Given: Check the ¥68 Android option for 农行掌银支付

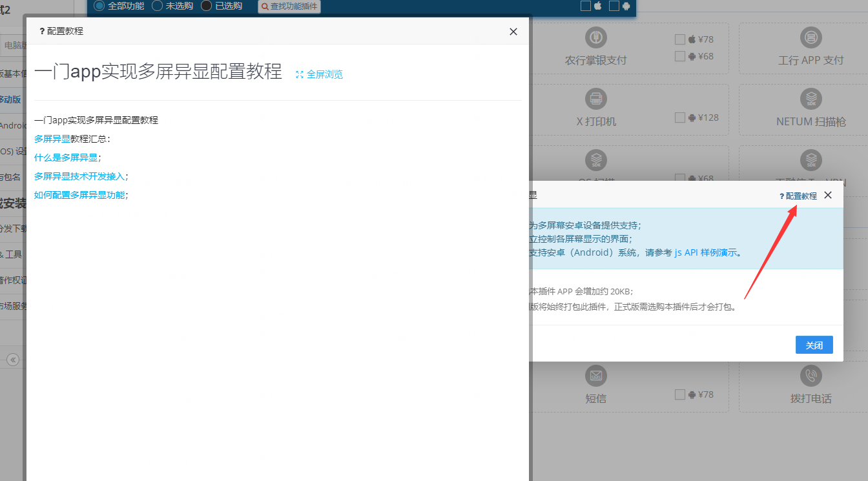Looking at the screenshot, I should tap(679, 56).
